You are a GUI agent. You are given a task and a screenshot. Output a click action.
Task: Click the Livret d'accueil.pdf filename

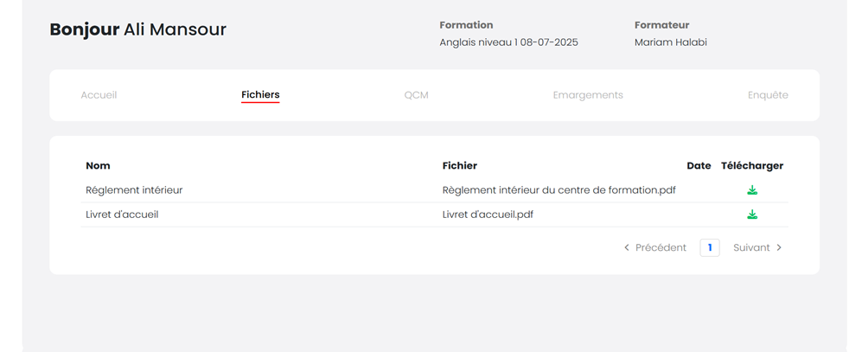[488, 214]
